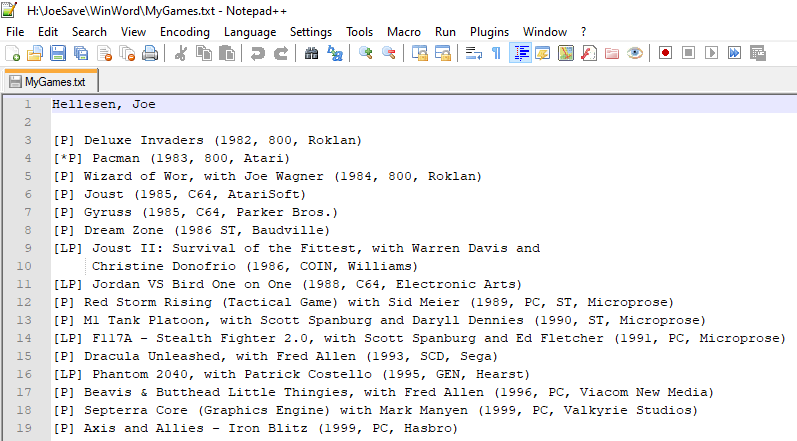Viewport: 797px width, 441px height.
Task: Click the Redo arrow icon
Action: tap(281, 53)
